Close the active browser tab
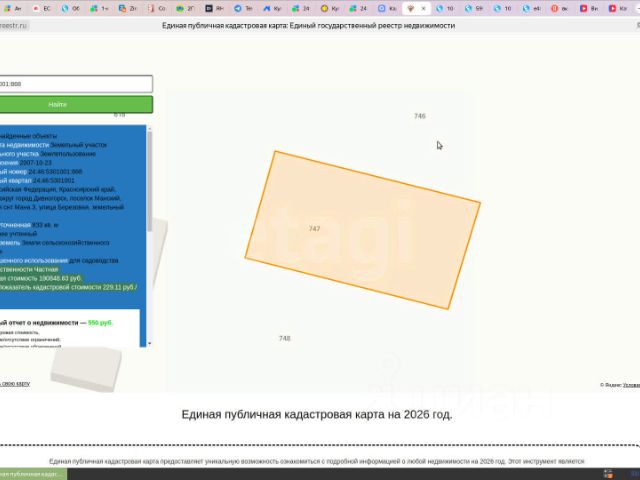This screenshot has height=480, width=640. [x=423, y=8]
